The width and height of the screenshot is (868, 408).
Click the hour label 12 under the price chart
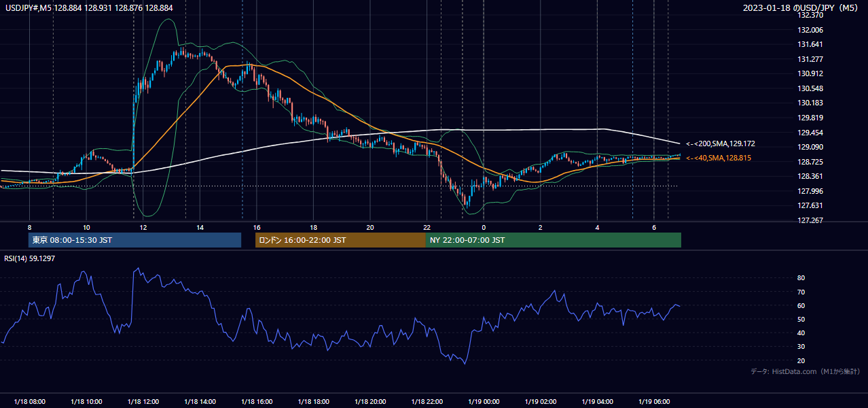143,227
